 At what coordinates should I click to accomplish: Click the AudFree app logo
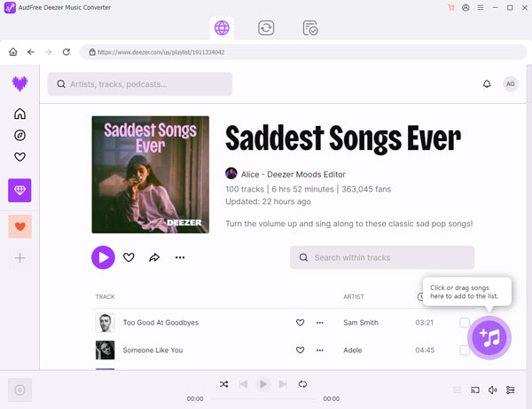(10, 7)
